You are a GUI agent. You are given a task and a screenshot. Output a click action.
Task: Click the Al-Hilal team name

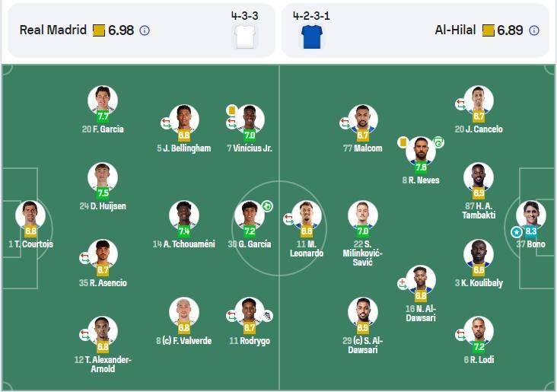point(455,30)
